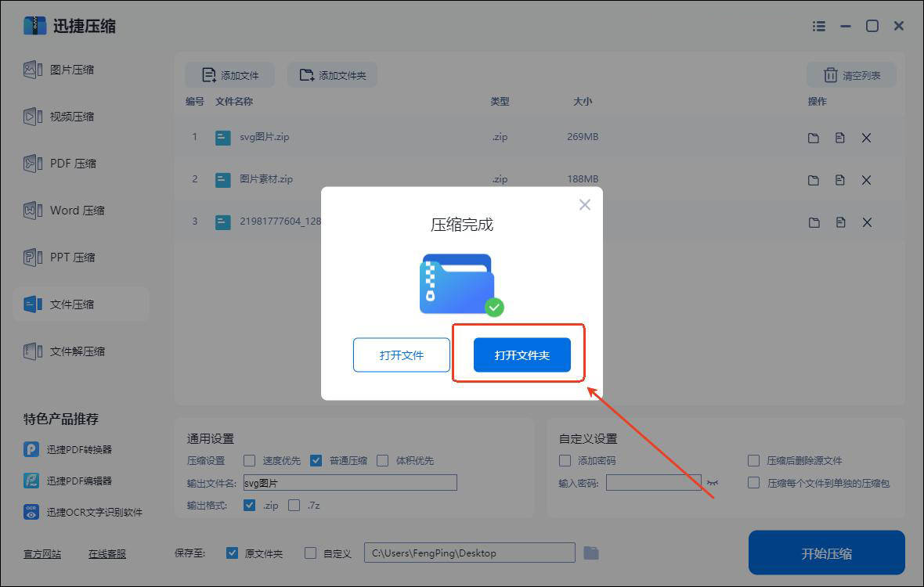Close the 压缩完成 dialog with X
Screen dimensions: 924x587
tap(584, 205)
